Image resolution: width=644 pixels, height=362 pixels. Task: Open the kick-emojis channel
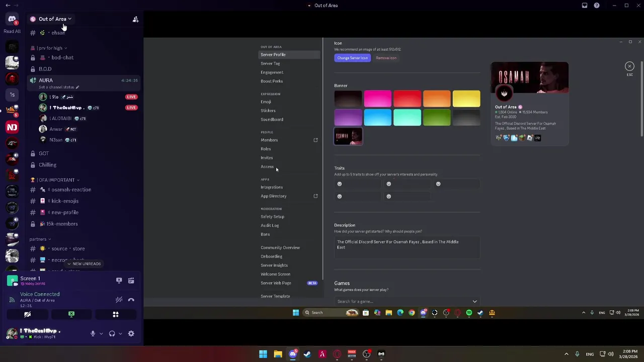(64, 201)
